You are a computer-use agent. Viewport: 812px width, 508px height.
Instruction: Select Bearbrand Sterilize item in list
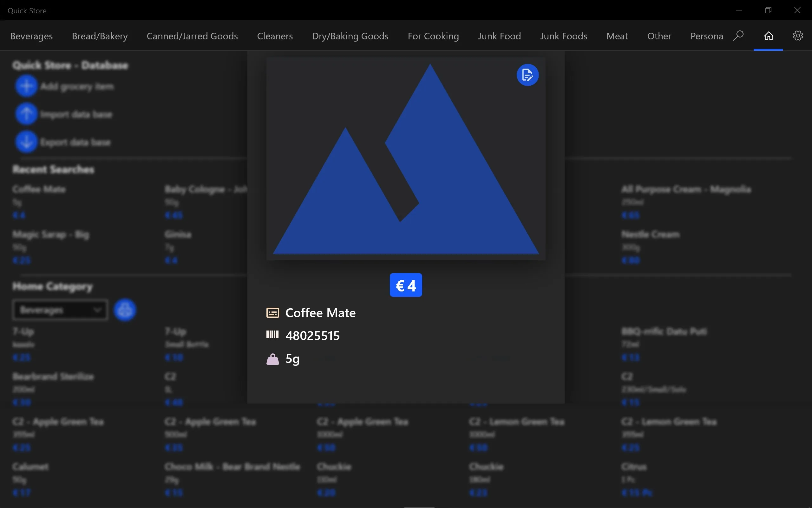click(x=53, y=389)
